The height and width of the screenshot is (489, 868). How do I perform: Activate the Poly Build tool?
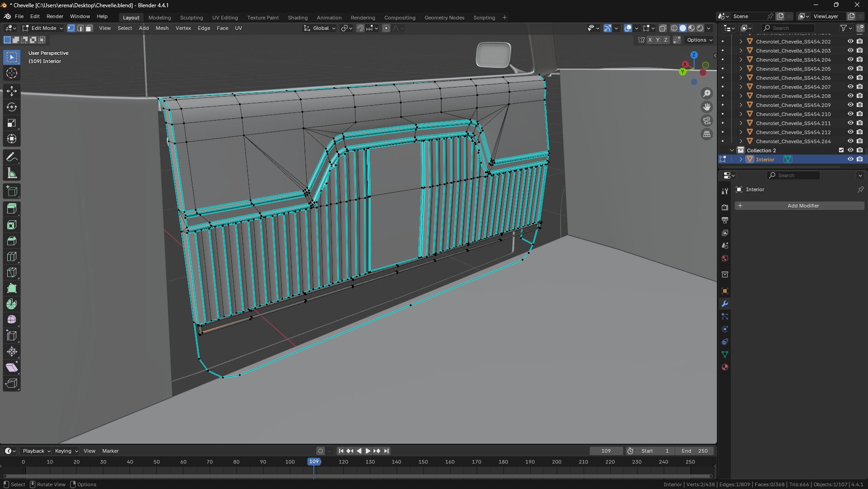point(12,288)
